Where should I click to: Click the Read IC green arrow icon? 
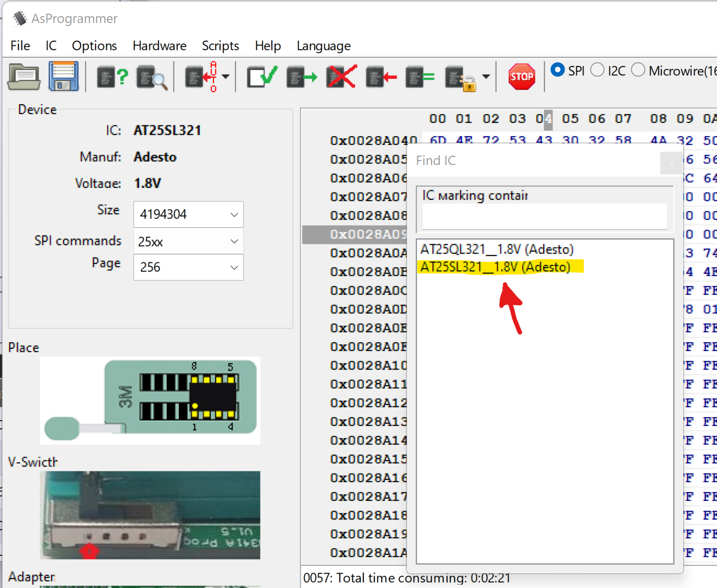coord(302,77)
